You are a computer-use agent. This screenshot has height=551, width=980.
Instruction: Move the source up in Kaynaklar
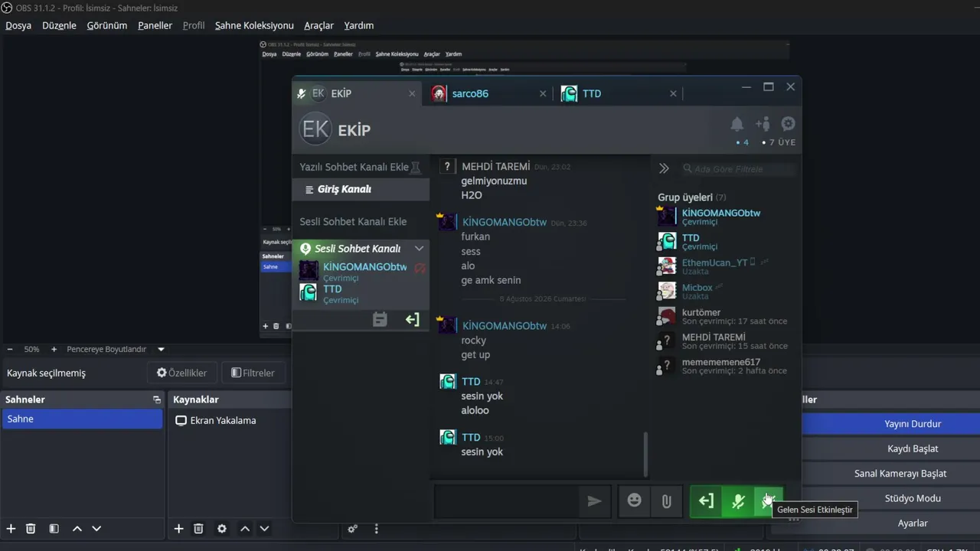click(245, 529)
